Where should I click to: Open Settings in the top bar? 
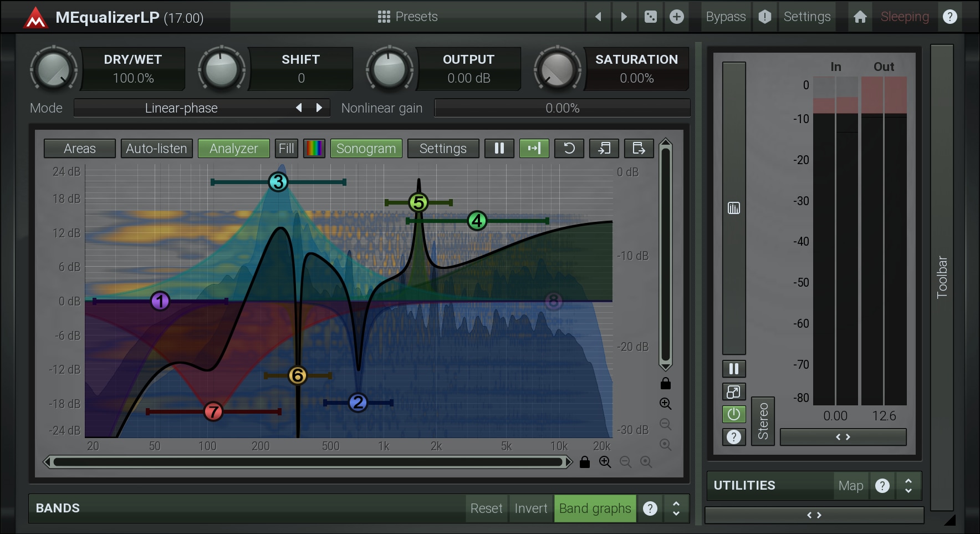click(807, 17)
